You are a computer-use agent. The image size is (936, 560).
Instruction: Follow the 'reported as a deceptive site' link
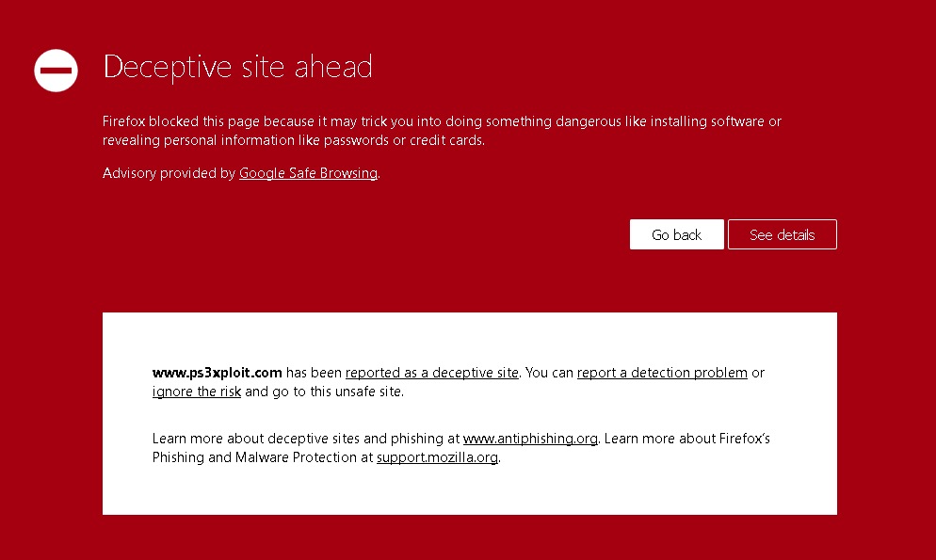pyautogui.click(x=431, y=372)
